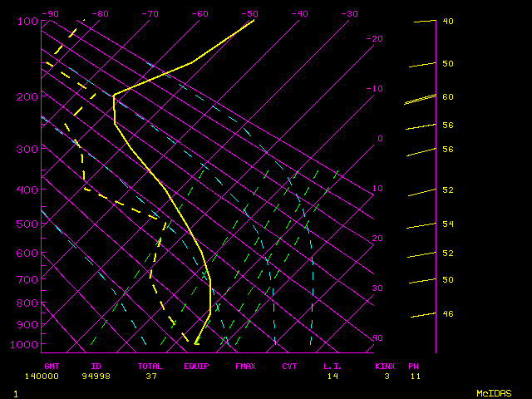Screen dimensions: 532x399
Task: Click the EQUIP column header
Action: (197, 366)
